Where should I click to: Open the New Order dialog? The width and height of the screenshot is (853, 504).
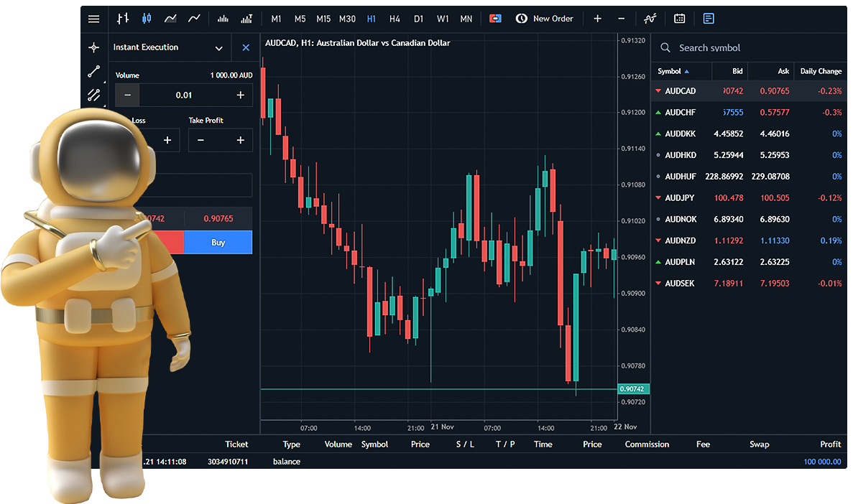pyautogui.click(x=545, y=19)
